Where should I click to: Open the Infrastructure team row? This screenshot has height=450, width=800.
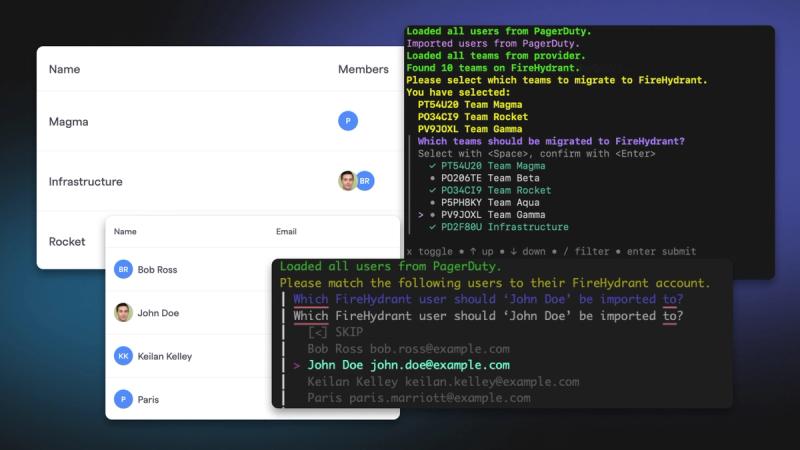click(220, 181)
